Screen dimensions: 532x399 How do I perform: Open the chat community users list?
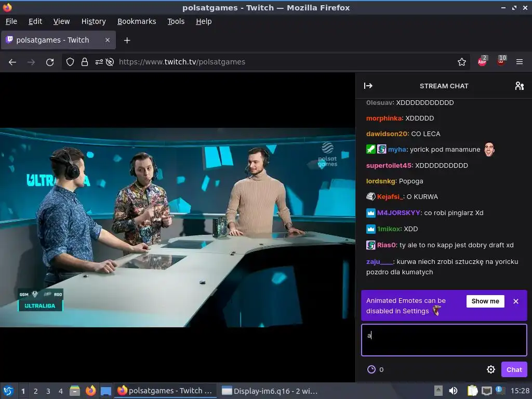[x=519, y=86]
